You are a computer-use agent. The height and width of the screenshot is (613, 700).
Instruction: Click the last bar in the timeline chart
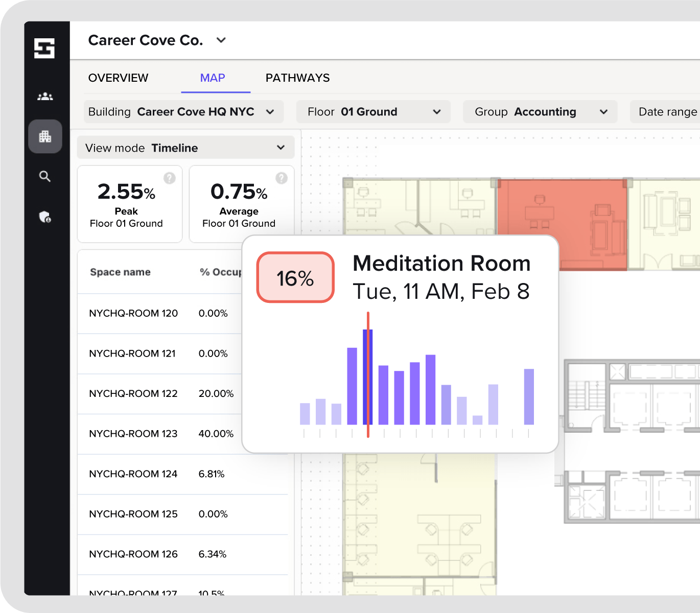(x=529, y=397)
